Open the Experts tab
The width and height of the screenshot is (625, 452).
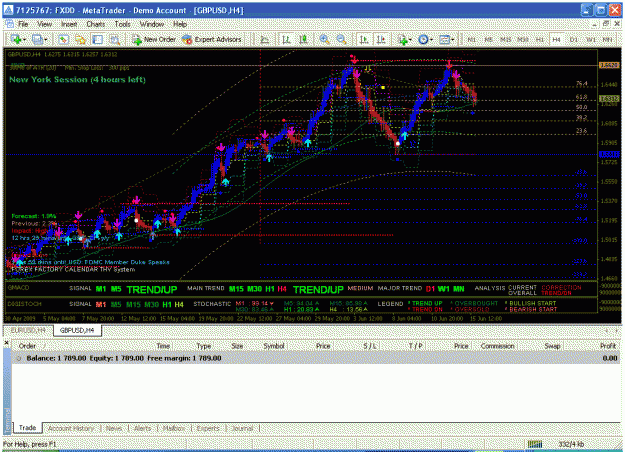click(x=208, y=428)
